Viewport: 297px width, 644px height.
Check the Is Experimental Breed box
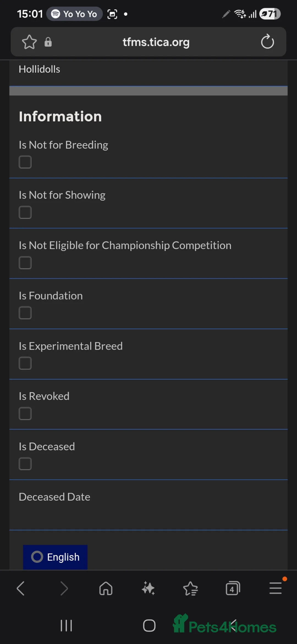[25, 363]
